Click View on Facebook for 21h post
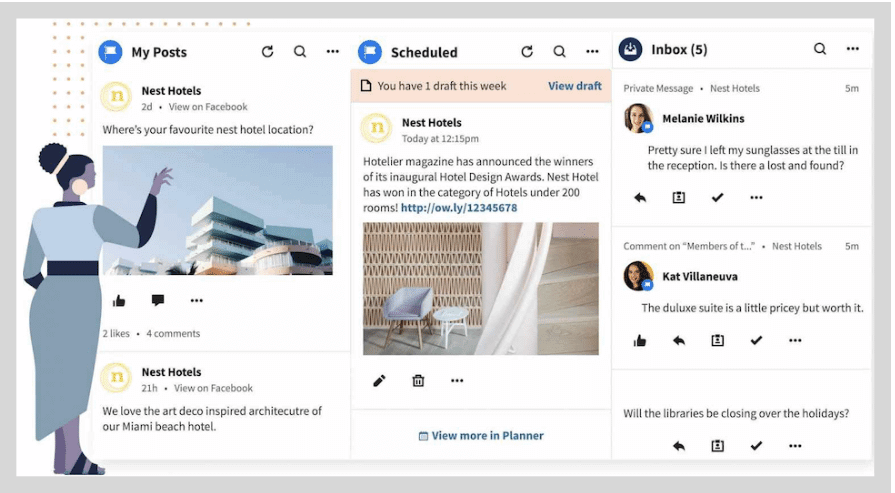 point(213,388)
